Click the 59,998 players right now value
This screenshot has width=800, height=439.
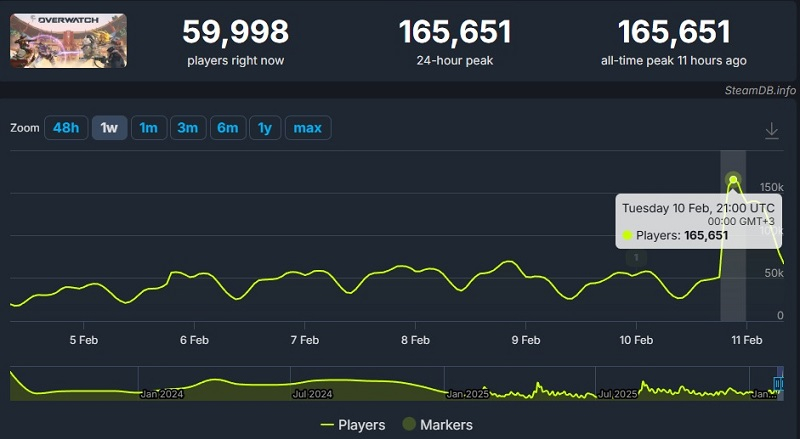tap(236, 32)
